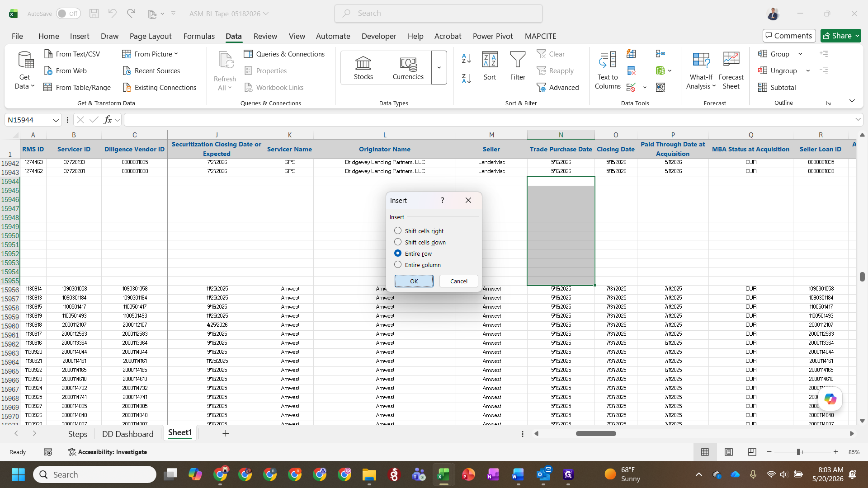Toggle the Filter funnel
Viewport: 868px width, 488px height.
click(x=518, y=66)
